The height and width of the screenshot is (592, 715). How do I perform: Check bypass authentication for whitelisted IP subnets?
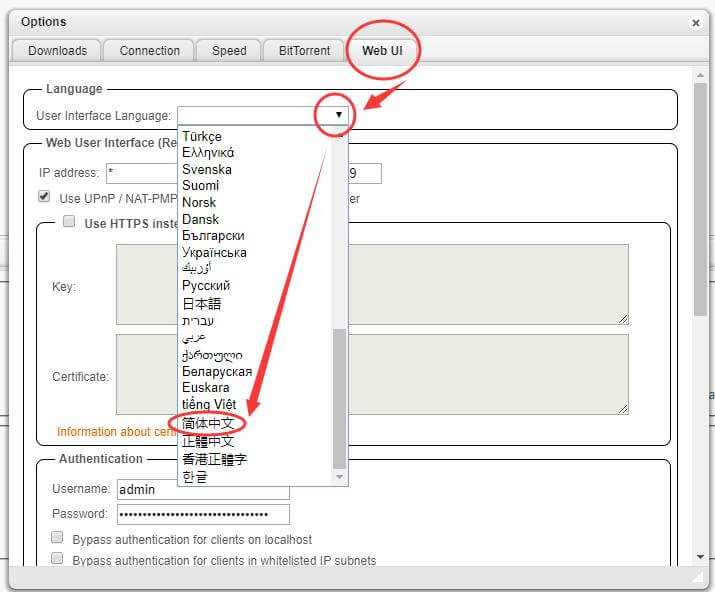(x=57, y=559)
